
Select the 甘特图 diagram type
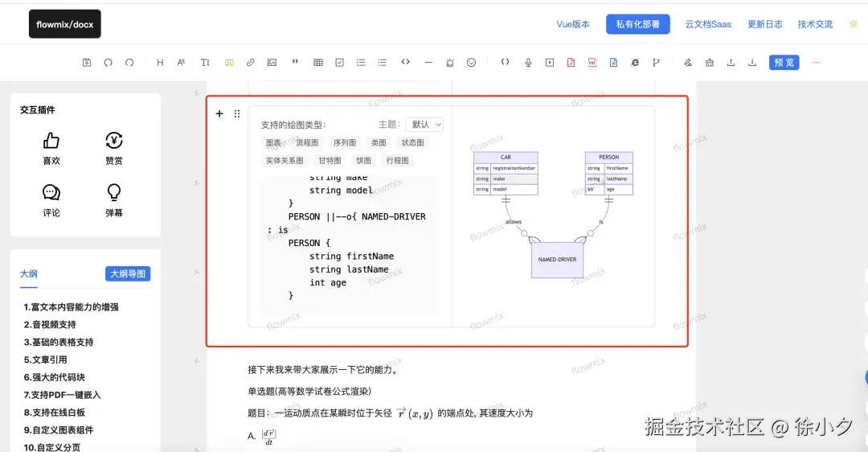coord(330,161)
